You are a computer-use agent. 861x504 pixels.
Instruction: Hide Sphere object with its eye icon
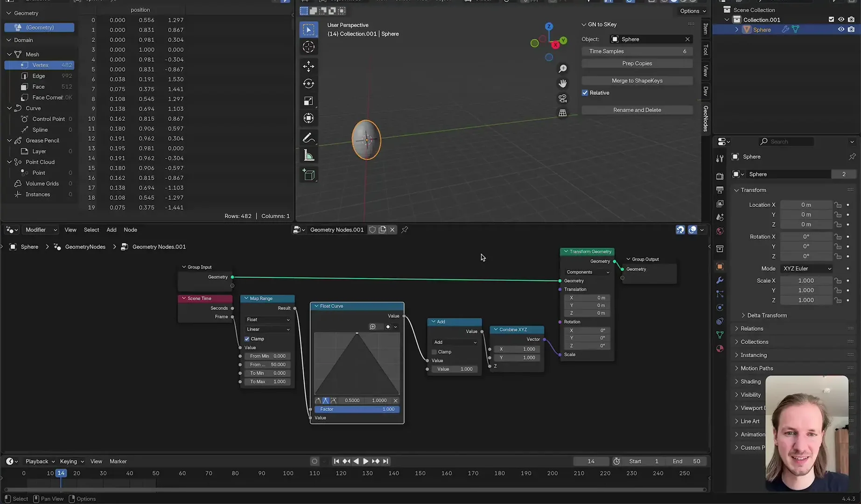pos(841,29)
